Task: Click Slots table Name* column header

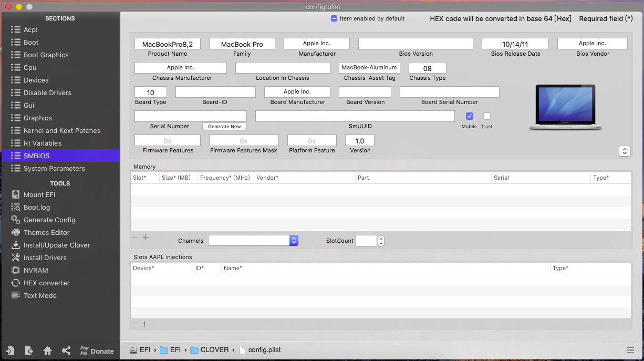Action: 386,268
